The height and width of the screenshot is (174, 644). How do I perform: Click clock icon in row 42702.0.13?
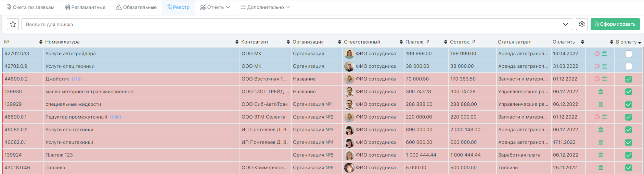597,53
